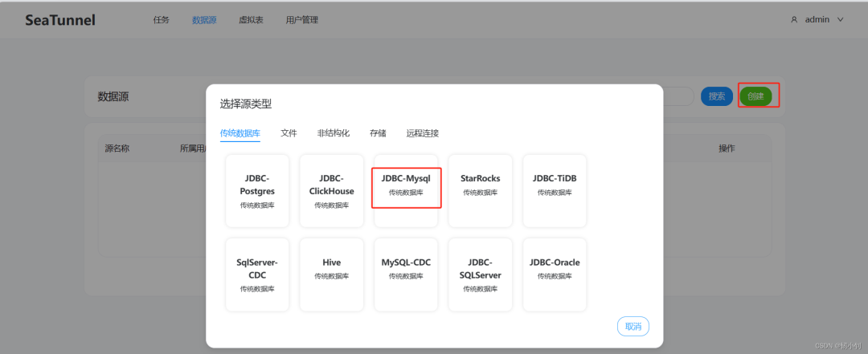Viewport: 868px width, 354px height.
Task: Switch to the 传统数据库 tab
Action: click(x=240, y=133)
